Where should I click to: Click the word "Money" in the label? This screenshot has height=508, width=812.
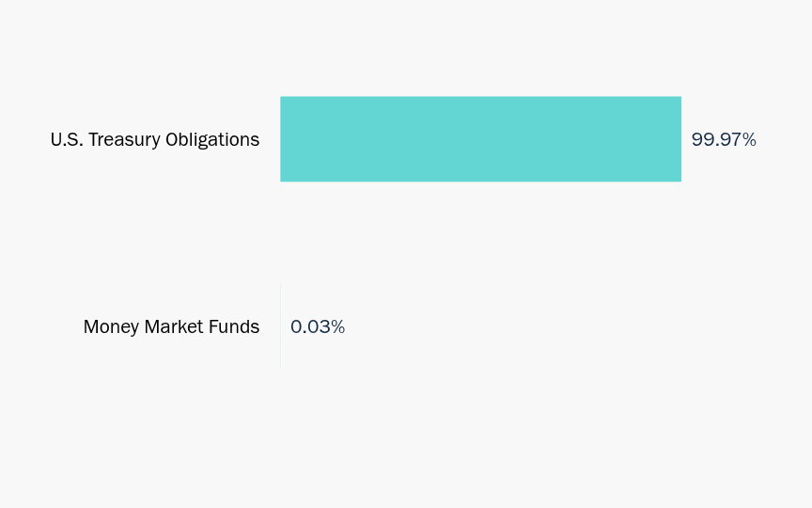(111, 327)
